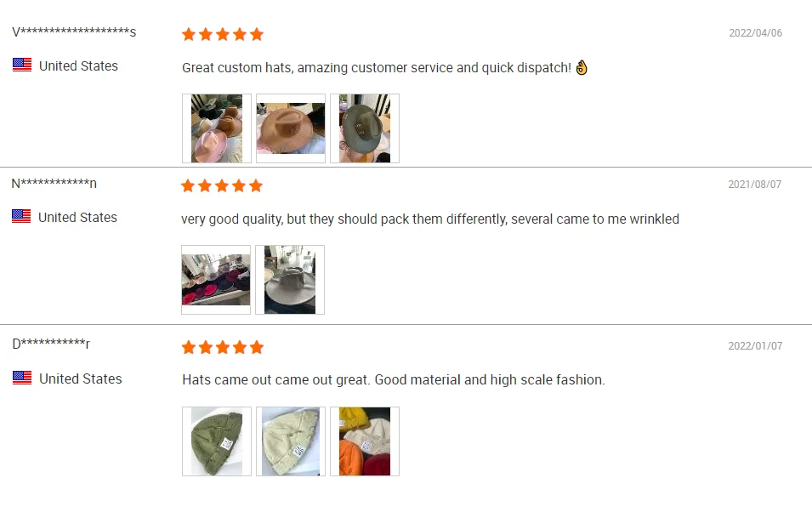Open the green beanie photo
This screenshot has width=812, height=518.
pos(217,441)
